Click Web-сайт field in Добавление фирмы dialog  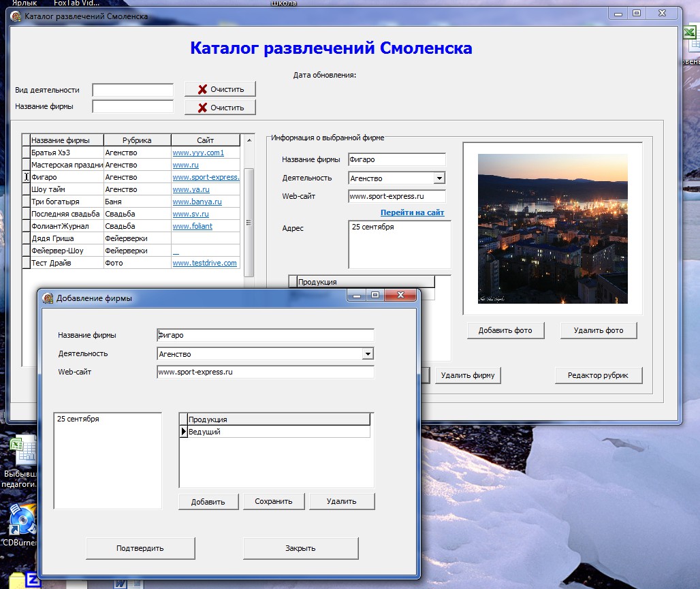265,372
